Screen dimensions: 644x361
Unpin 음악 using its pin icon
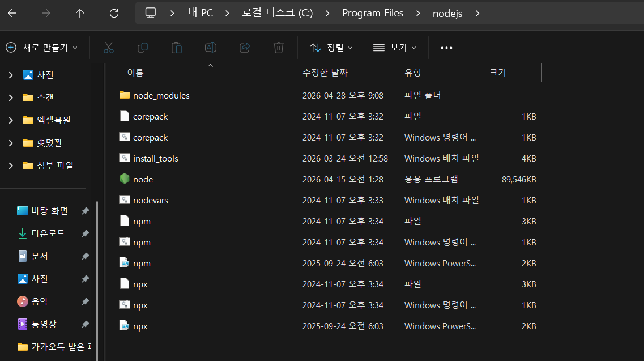[85, 301]
